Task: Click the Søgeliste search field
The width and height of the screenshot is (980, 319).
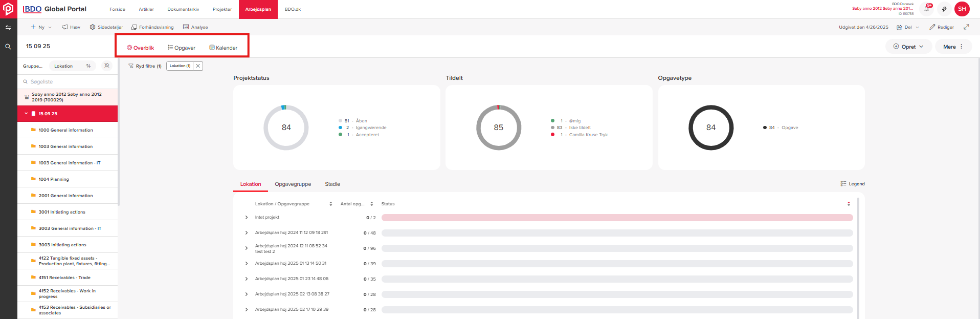Action: click(x=69, y=81)
